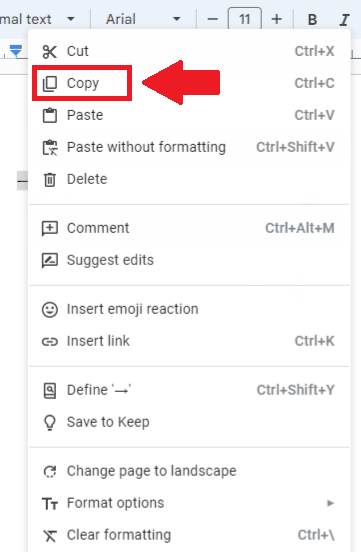The height and width of the screenshot is (552, 361).
Task: Click the Insert link chain icon
Action: click(49, 341)
